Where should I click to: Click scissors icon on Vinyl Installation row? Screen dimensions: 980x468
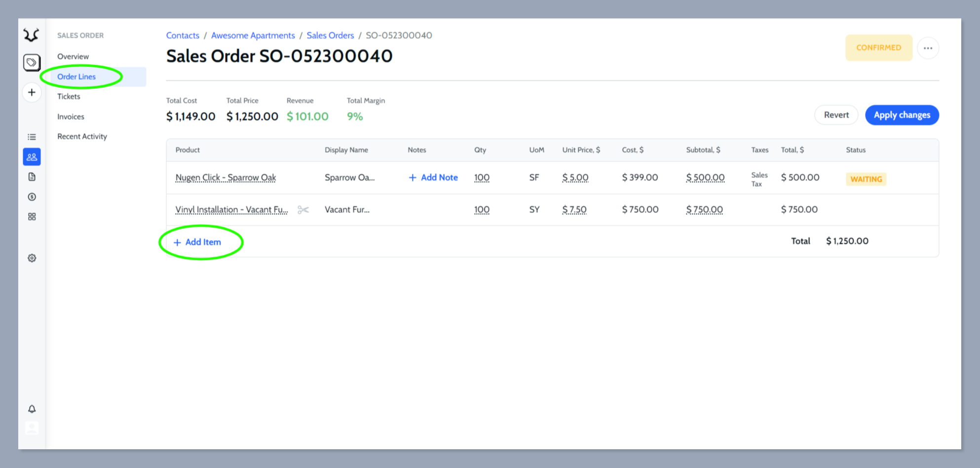point(303,210)
